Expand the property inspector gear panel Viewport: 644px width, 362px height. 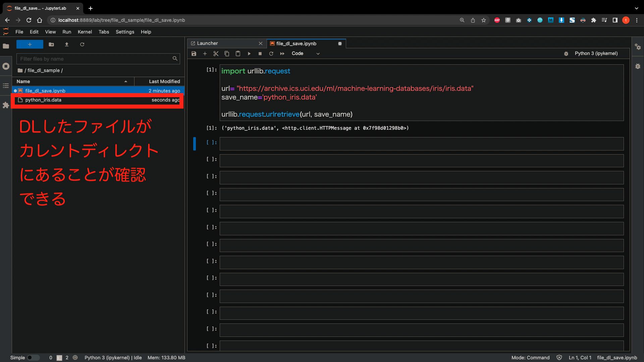click(x=638, y=47)
